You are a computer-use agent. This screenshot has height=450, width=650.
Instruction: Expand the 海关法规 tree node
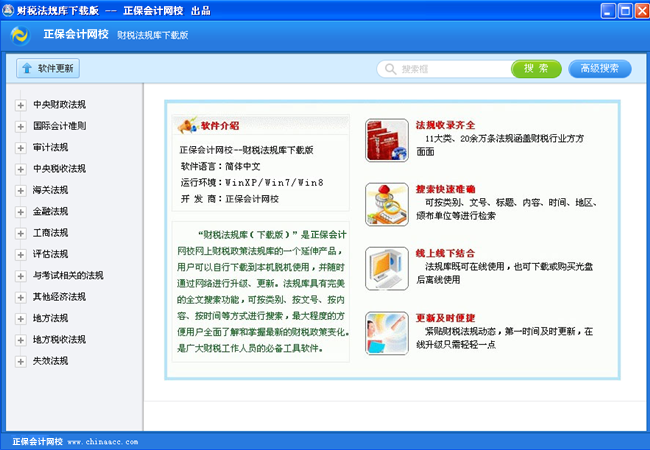point(20,190)
